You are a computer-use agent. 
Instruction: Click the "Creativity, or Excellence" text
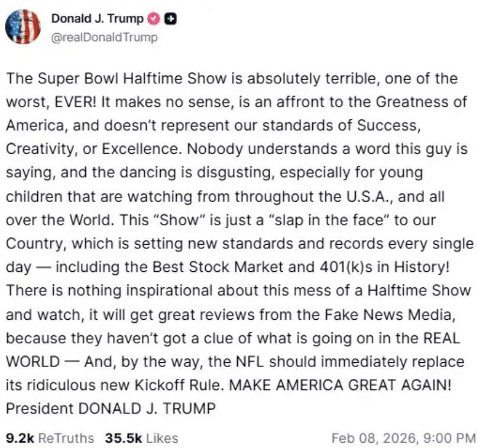[x=92, y=149]
